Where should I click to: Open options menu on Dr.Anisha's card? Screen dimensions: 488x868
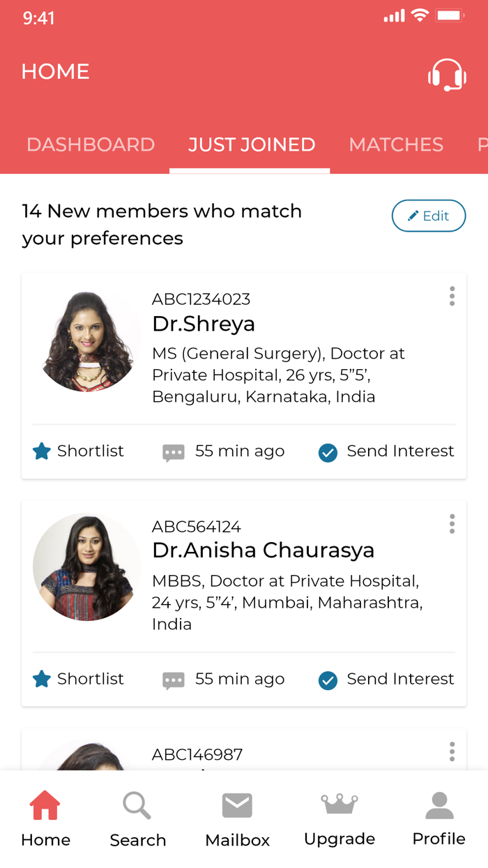(452, 524)
